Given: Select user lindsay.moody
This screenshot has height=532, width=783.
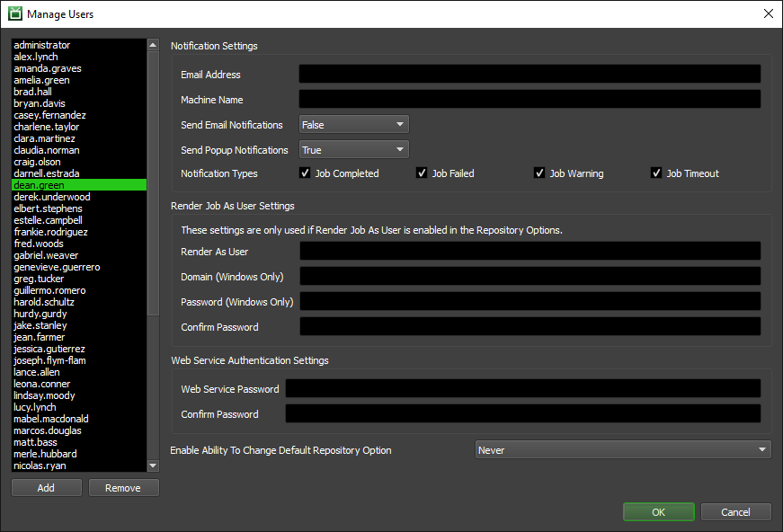Looking at the screenshot, I should 79,395.
